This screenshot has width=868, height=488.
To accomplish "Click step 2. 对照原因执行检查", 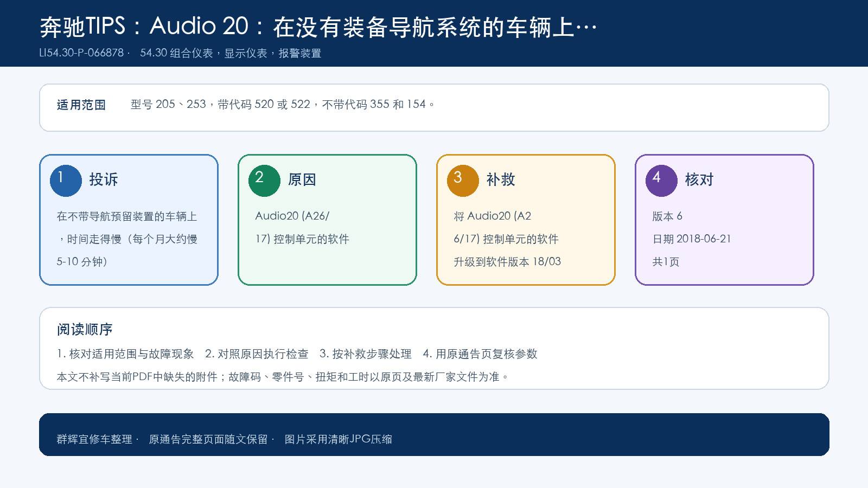I will 257,354.
